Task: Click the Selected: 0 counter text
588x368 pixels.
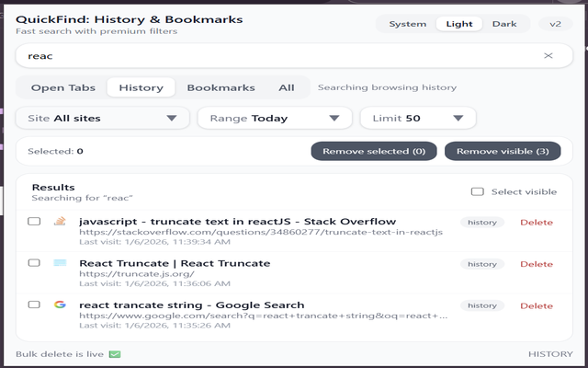Action: pyautogui.click(x=55, y=151)
